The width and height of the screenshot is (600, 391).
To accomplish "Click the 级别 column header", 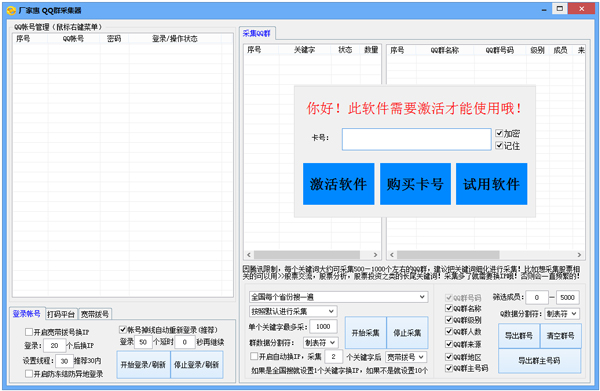I will click(538, 50).
